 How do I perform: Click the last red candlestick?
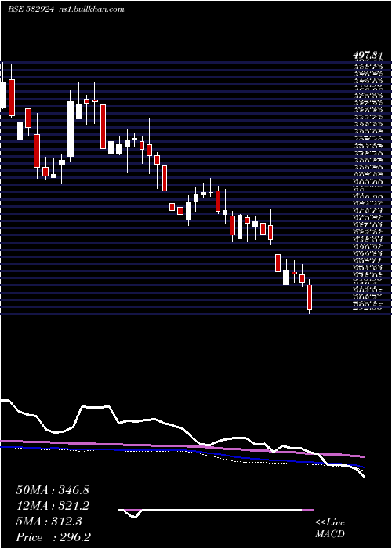[x=310, y=297]
